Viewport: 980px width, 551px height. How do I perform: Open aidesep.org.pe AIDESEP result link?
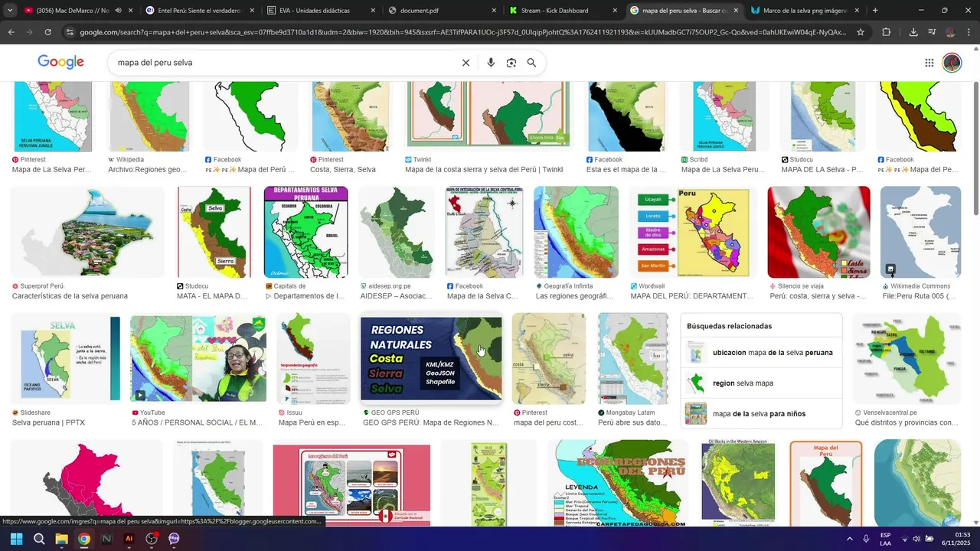(x=396, y=296)
